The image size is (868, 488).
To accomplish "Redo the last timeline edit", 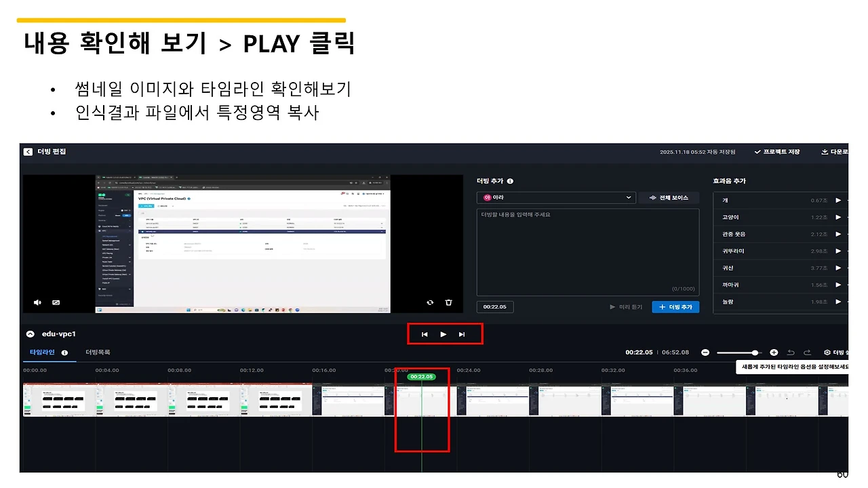I will click(807, 352).
